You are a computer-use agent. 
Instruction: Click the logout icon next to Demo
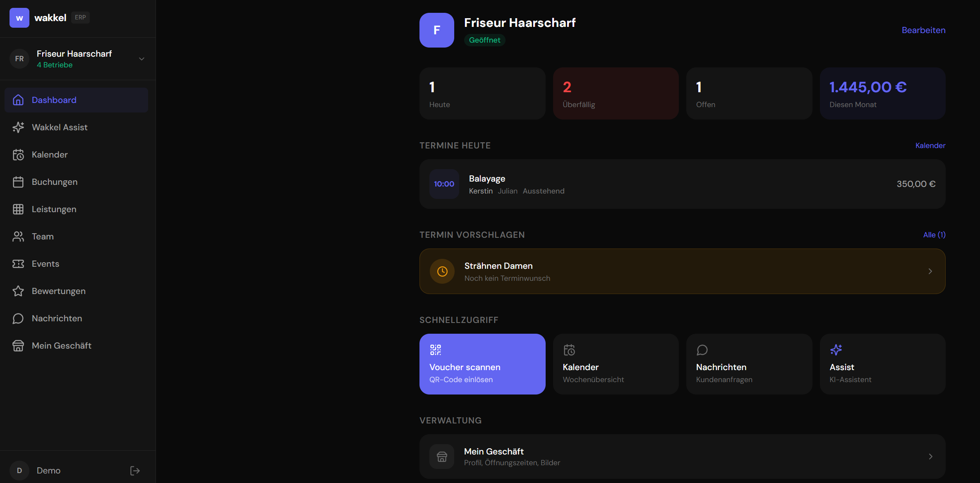[134, 471]
